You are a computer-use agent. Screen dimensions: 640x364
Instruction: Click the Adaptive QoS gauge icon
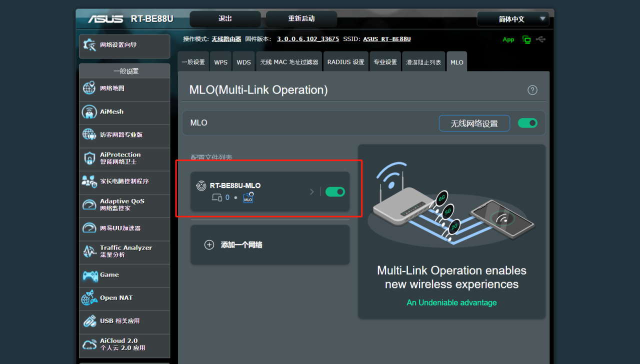89,204
